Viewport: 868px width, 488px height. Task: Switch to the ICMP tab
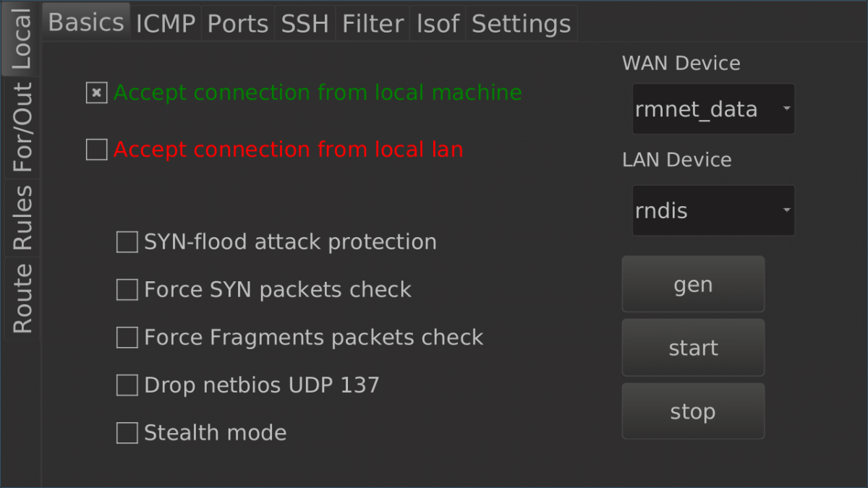[166, 24]
